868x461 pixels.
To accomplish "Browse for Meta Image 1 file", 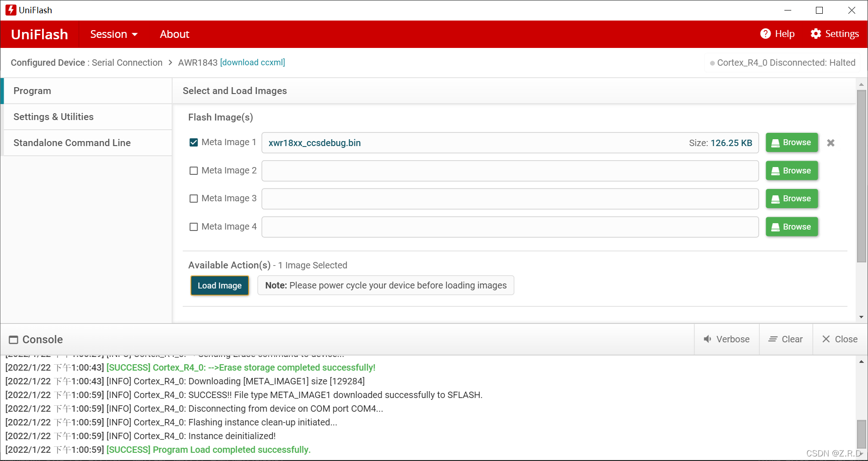I will (792, 142).
